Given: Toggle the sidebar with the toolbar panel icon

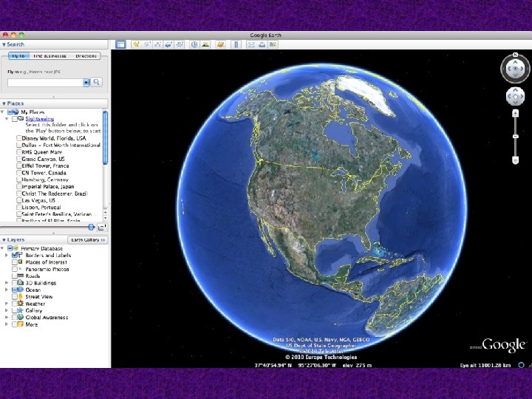Looking at the screenshot, I should tap(120, 44).
